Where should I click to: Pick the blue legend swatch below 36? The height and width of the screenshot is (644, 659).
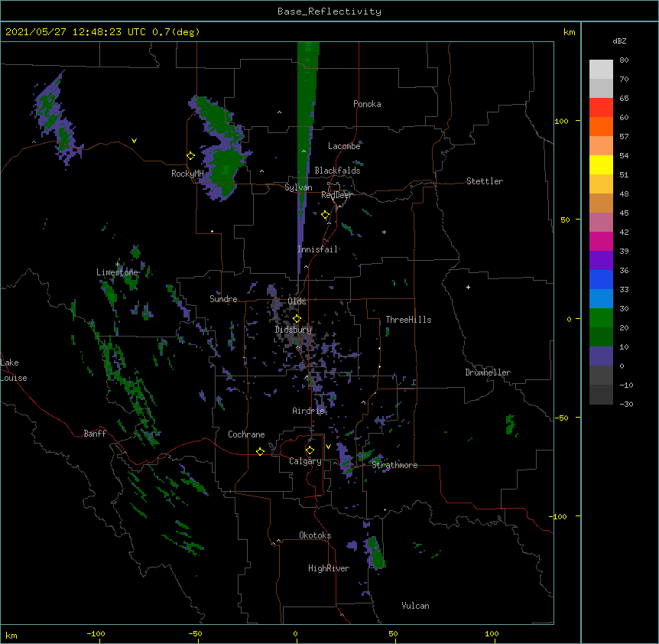601,279
